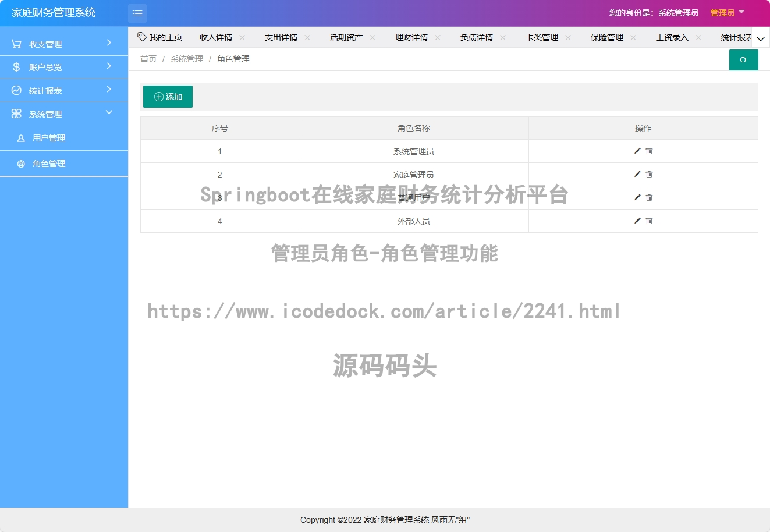
Task: Open the 管理员 account dropdown
Action: click(x=728, y=13)
